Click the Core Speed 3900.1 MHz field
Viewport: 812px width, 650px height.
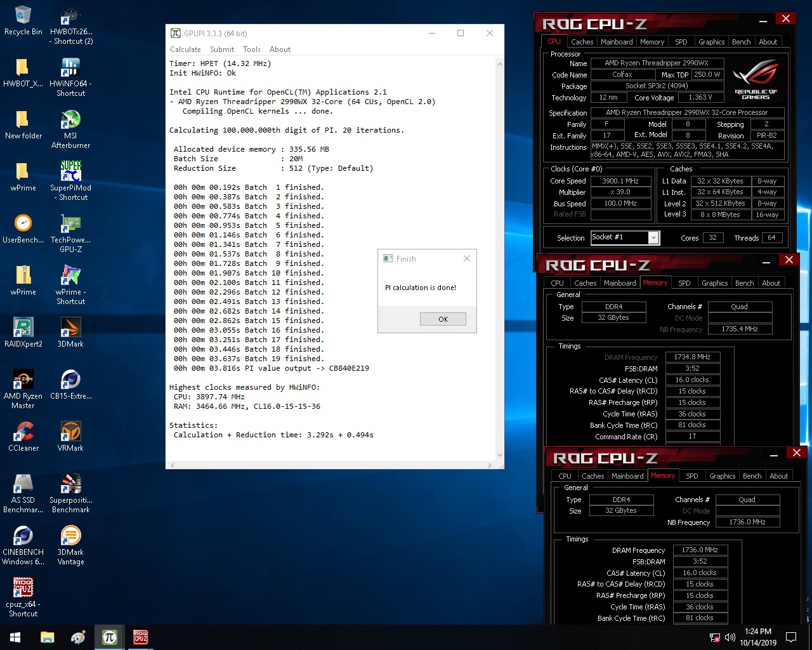tap(620, 181)
